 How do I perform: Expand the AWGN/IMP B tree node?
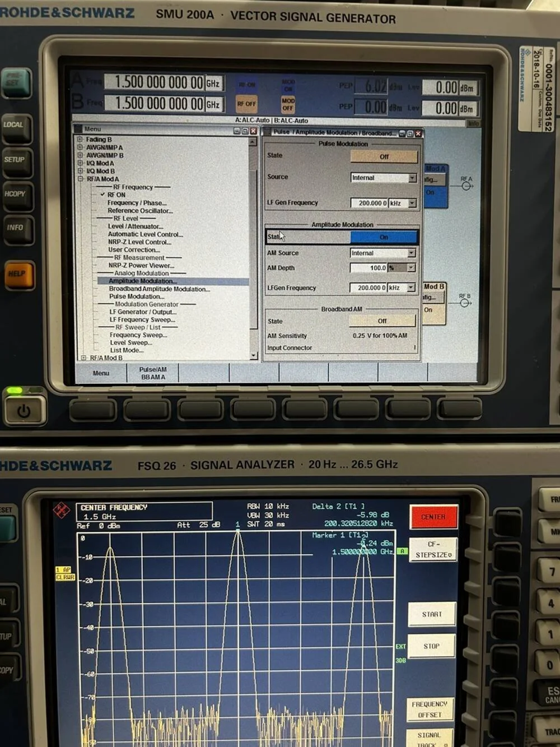tap(80, 155)
